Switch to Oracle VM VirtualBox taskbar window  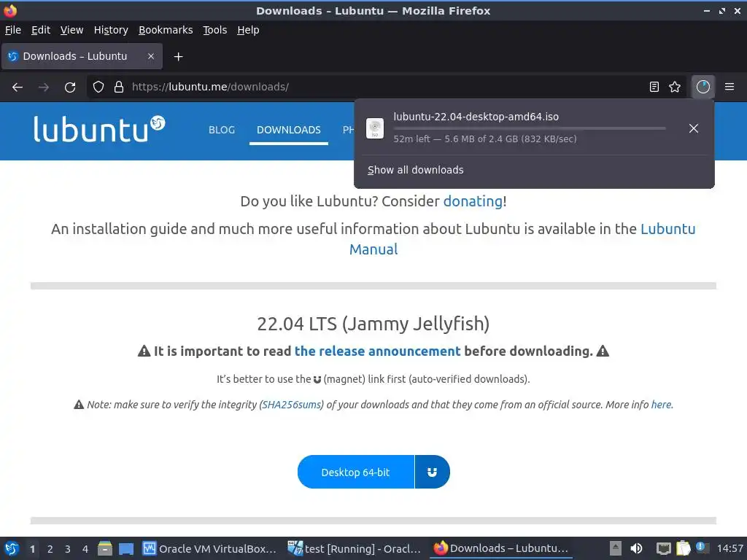[x=209, y=548]
